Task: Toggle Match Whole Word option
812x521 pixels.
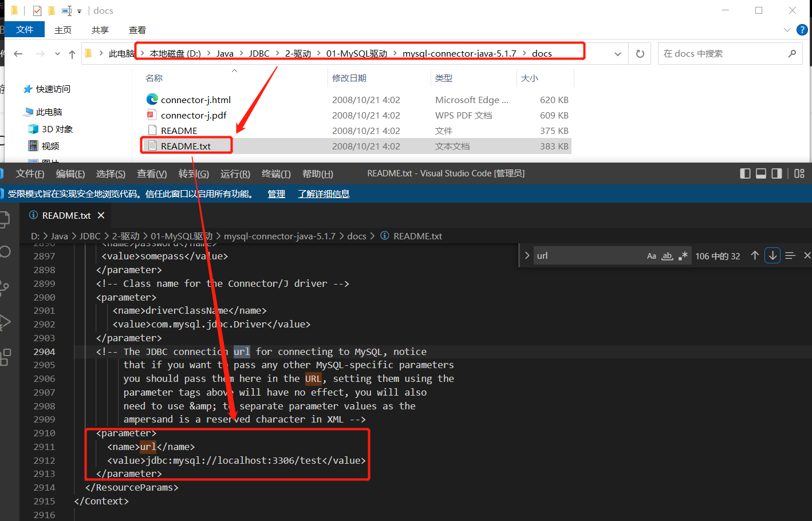Action: pos(667,256)
